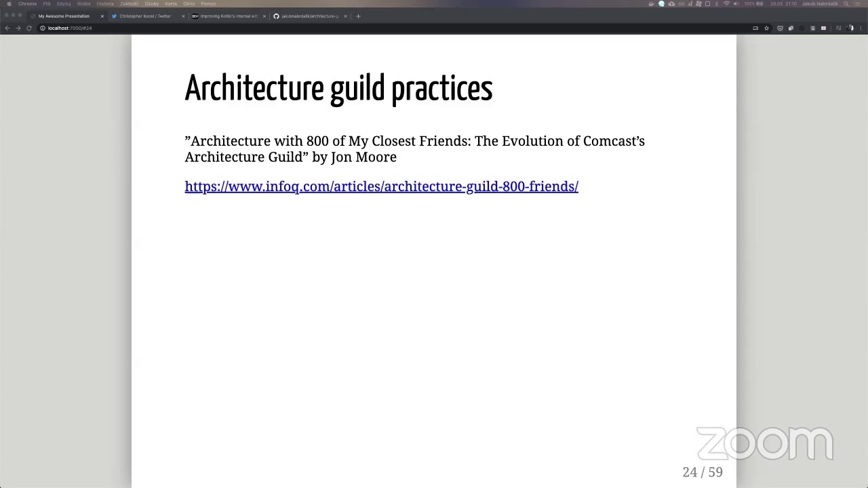Close the jakubnabrdalik GitHub tab

[345, 16]
